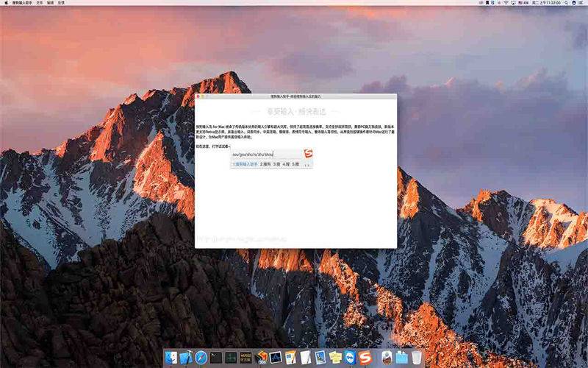Click the heading 享受输入·畅快表达
Viewport: 588px width, 368px height.
[x=296, y=112]
